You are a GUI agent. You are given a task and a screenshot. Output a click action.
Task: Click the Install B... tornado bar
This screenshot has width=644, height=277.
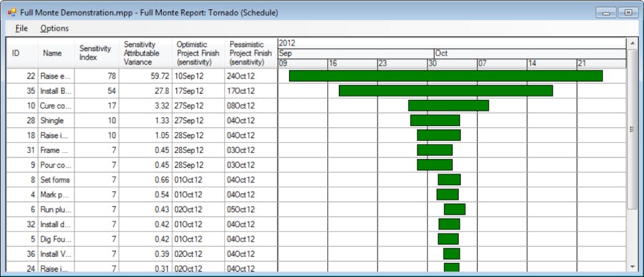(x=445, y=91)
